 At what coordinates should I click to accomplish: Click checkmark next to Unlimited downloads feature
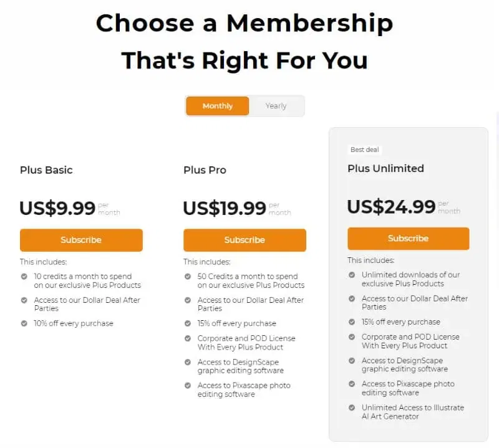[351, 275]
